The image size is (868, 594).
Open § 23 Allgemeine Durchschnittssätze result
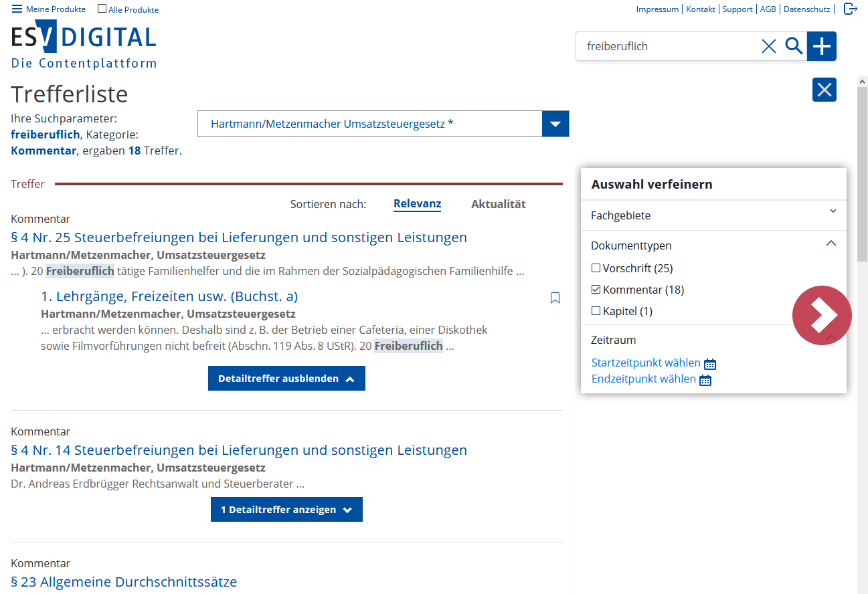click(124, 582)
